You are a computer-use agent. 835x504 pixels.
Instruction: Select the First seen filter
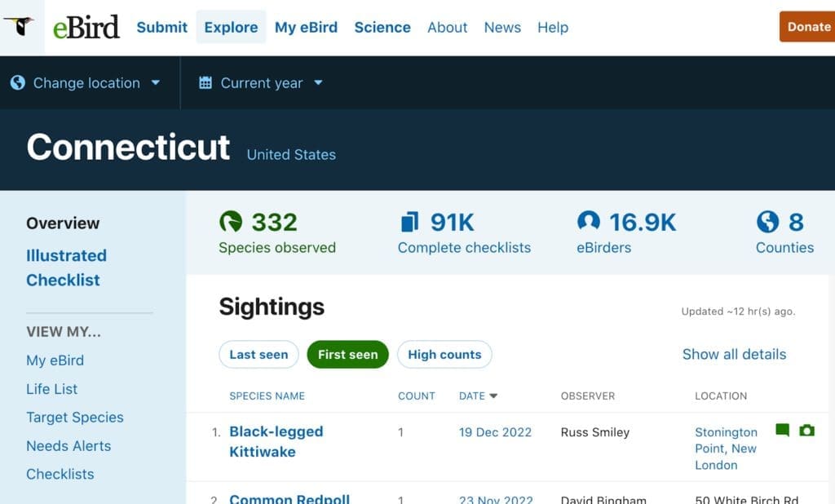[347, 354]
